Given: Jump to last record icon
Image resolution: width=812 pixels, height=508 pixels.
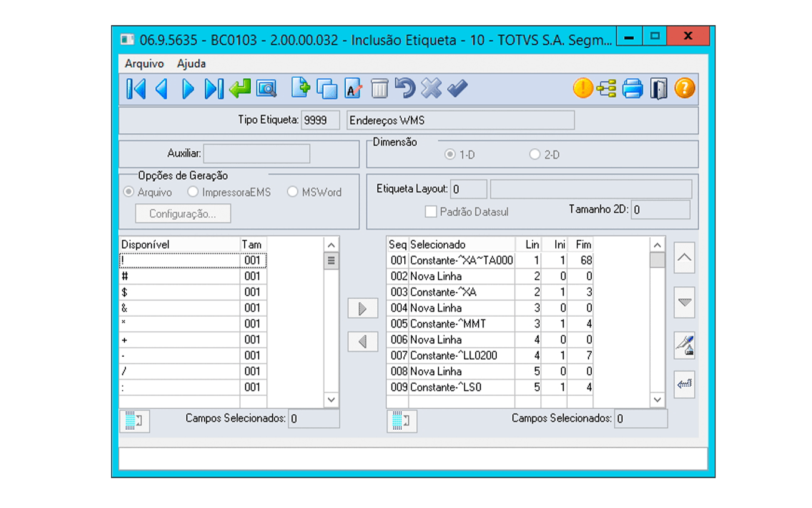Looking at the screenshot, I should click(213, 89).
